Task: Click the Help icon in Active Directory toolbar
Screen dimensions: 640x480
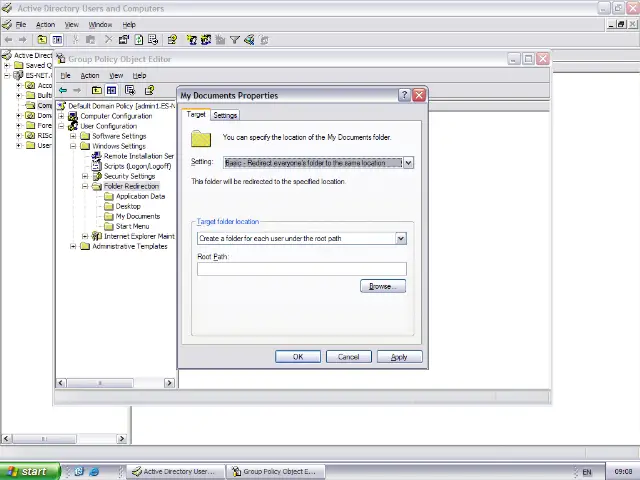Action: tap(172, 40)
